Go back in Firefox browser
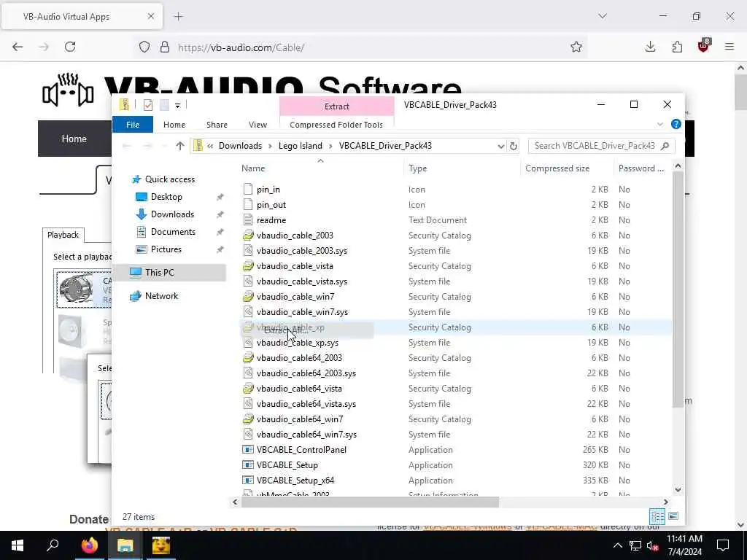The image size is (747, 560). pos(18,47)
